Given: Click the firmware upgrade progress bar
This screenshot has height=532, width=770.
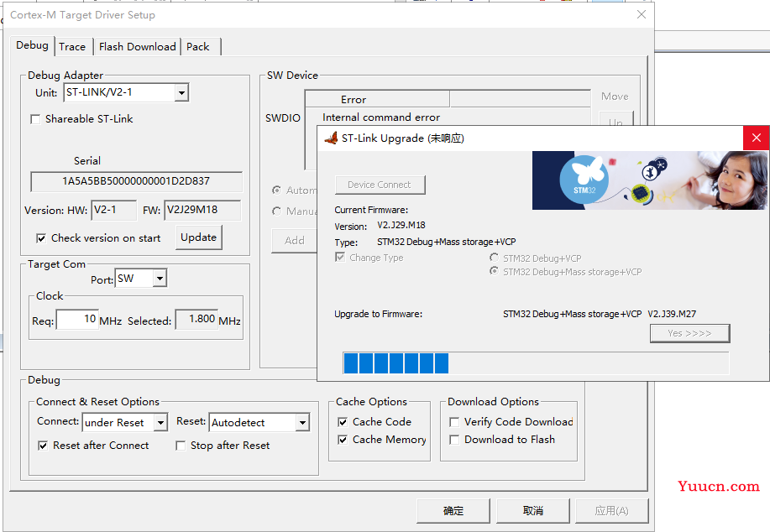Looking at the screenshot, I should point(536,363).
